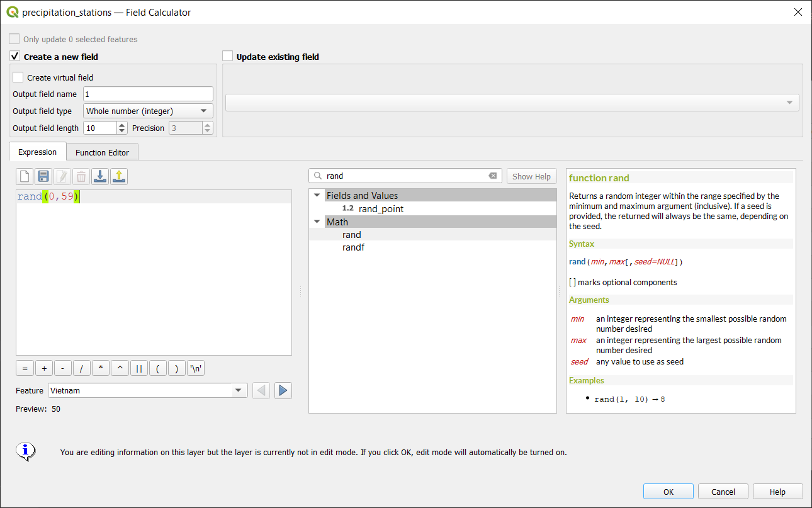The height and width of the screenshot is (508, 812).
Task: Insert the equals operator
Action: [25, 369]
